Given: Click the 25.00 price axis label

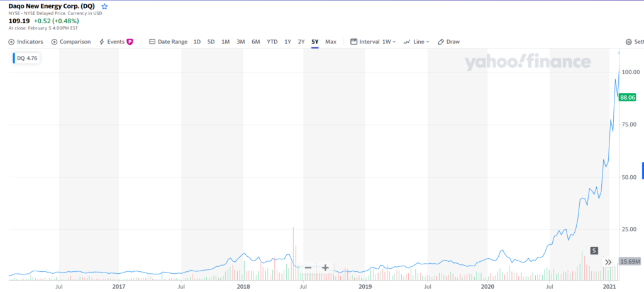Looking at the screenshot, I should (630, 229).
